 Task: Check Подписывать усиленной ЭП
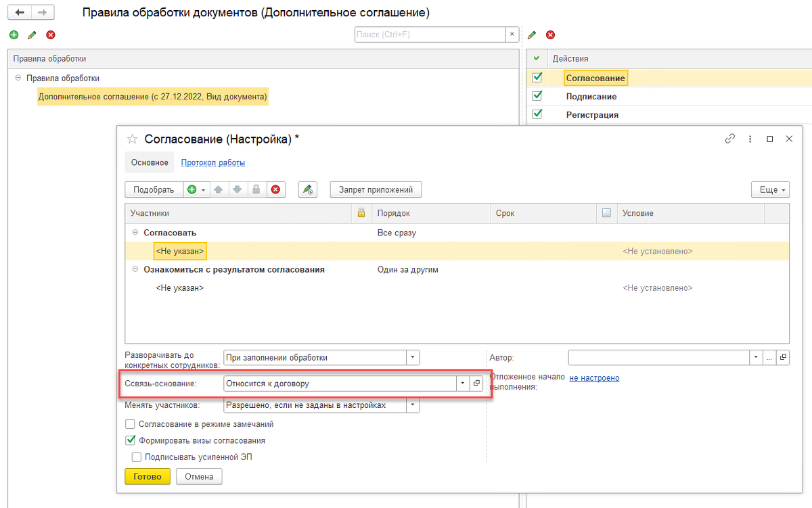[137, 457]
